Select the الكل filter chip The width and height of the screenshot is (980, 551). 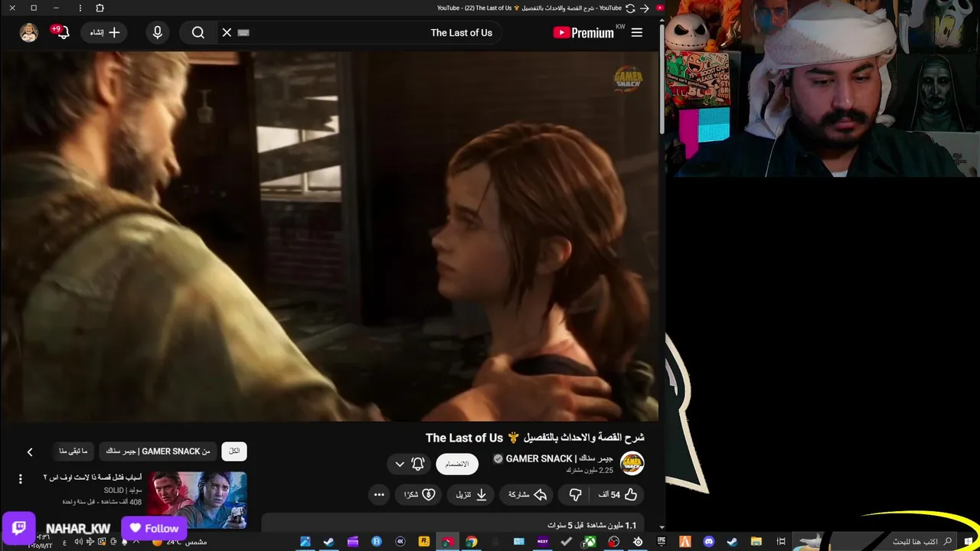tap(234, 451)
